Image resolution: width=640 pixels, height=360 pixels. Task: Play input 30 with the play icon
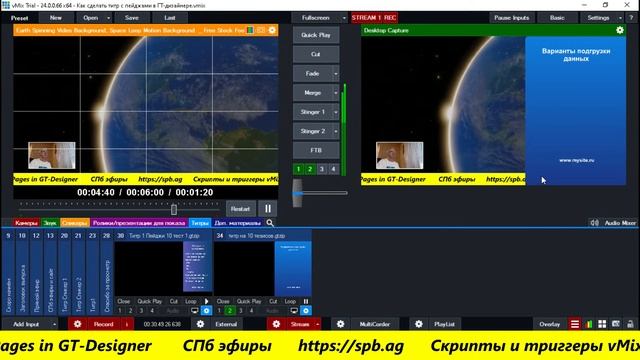207,301
